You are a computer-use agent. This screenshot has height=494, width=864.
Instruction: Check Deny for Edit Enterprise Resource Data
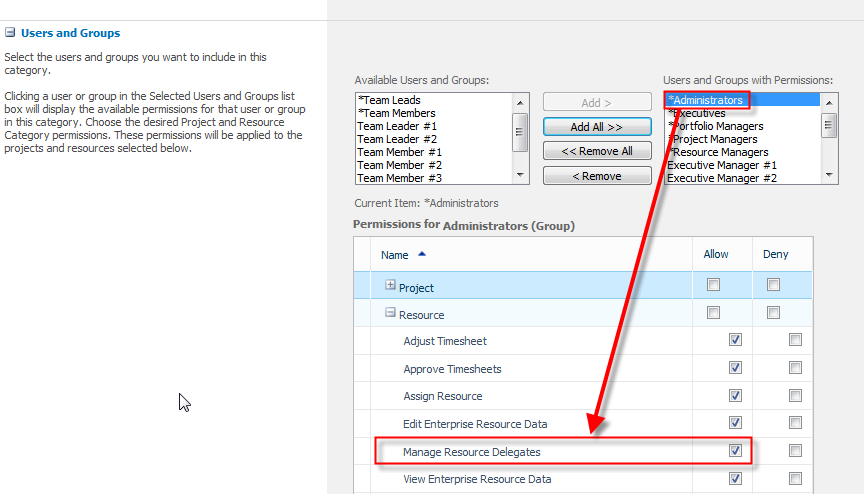[795, 423]
